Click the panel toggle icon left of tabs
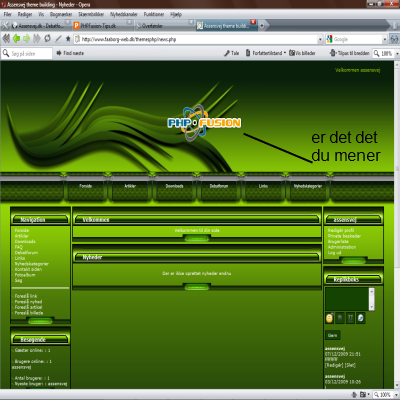Screen dimensions: 400x400 [5, 26]
